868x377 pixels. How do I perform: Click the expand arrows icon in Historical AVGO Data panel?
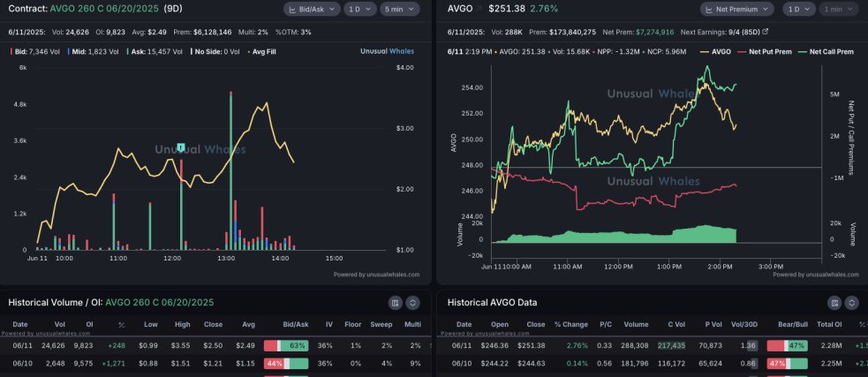(x=851, y=303)
